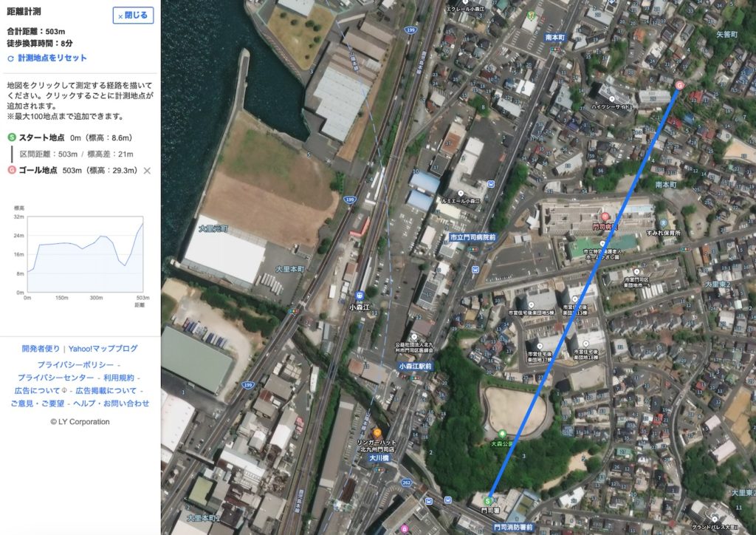Click the green start marker on the map
The height and width of the screenshot is (535, 756).
pos(488,501)
